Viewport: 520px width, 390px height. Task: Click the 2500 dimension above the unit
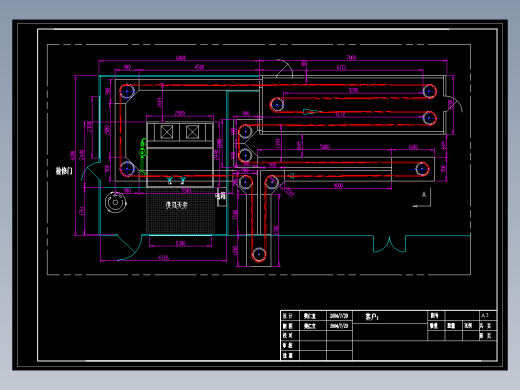tap(180, 113)
